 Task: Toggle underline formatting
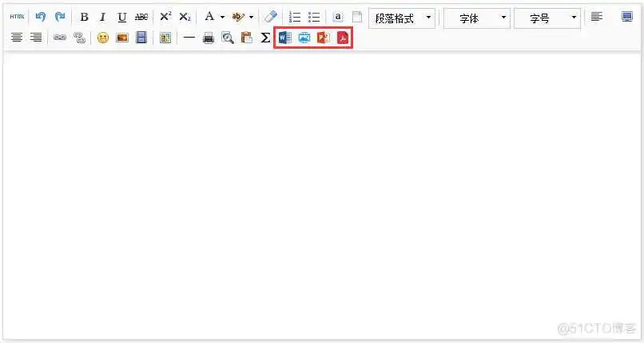(x=122, y=17)
